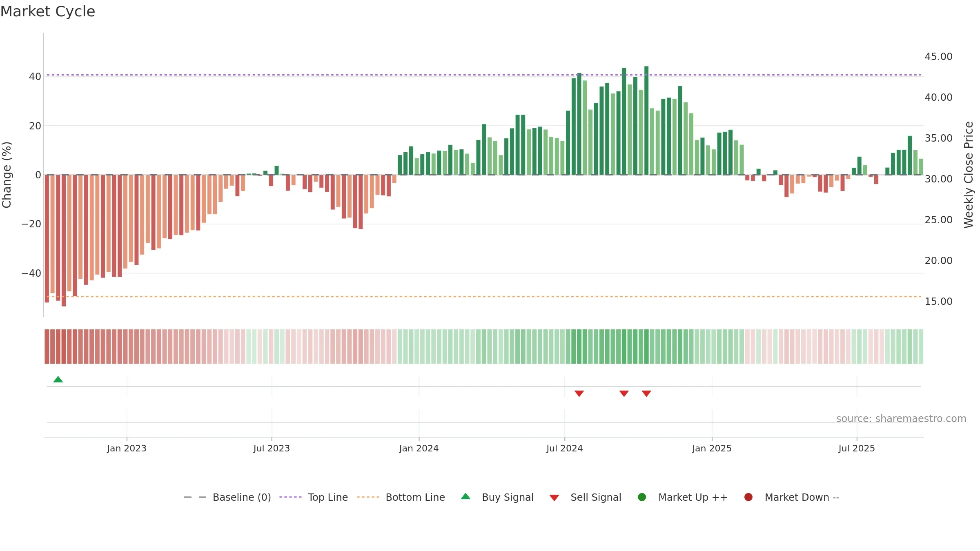
Task: Click the 40.00 price axis label
Action: pyautogui.click(x=938, y=98)
